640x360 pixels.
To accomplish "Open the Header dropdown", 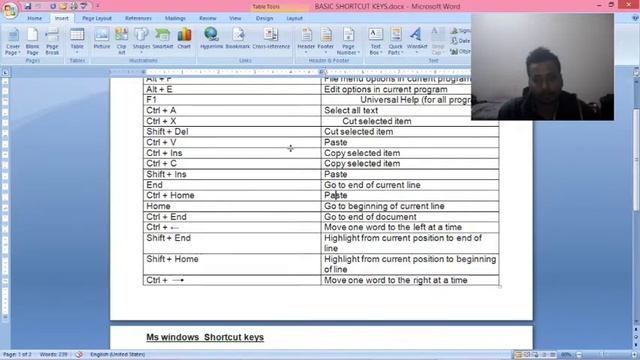I will 306,41.
